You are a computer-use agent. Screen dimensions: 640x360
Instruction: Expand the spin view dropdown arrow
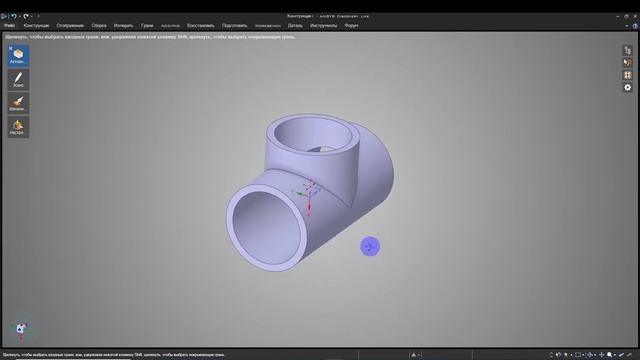click(x=595, y=355)
